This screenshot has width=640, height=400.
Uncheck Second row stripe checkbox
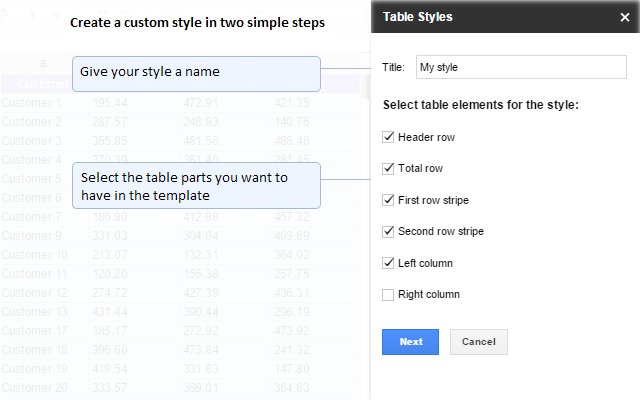(388, 232)
